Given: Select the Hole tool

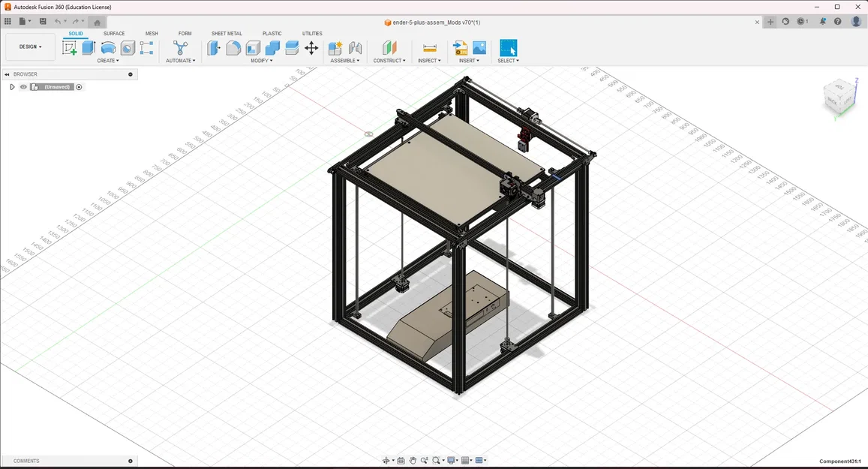Looking at the screenshot, I should pos(128,48).
